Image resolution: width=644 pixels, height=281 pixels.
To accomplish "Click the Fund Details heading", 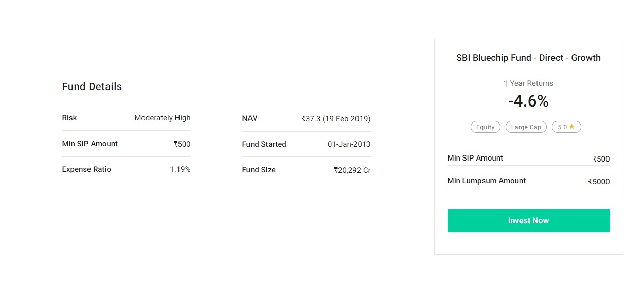I will (x=92, y=86).
